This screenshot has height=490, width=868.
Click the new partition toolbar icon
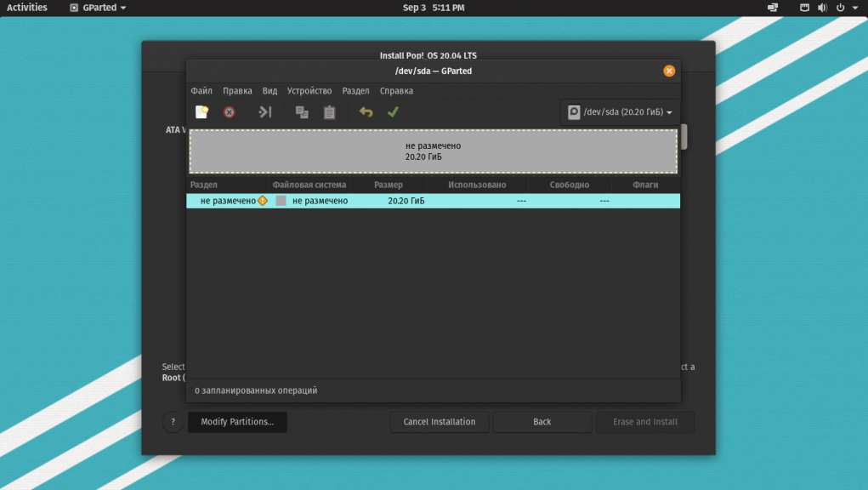[x=201, y=112]
